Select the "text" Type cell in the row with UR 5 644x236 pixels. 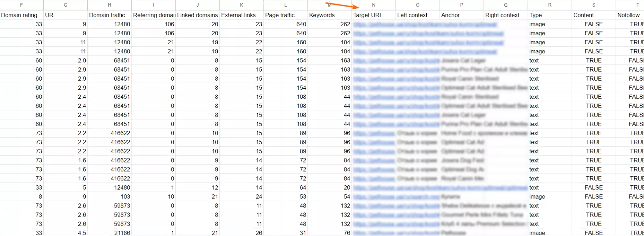550,188
